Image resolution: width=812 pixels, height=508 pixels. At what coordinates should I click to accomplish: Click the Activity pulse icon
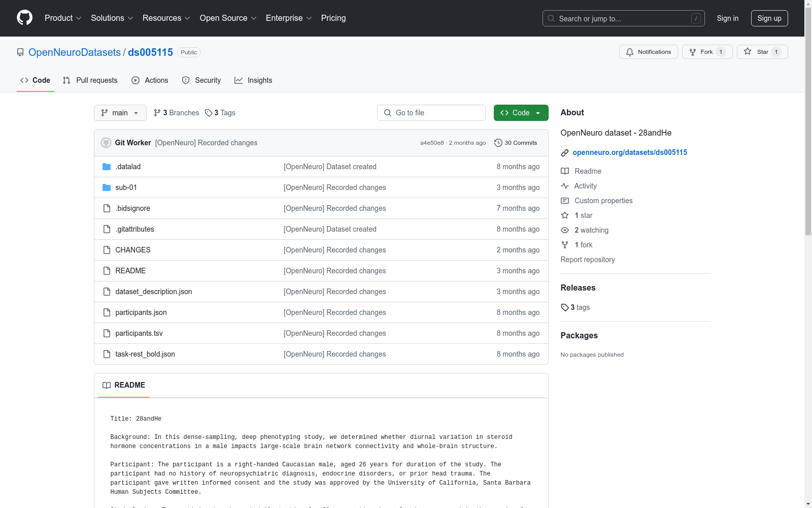coord(565,186)
